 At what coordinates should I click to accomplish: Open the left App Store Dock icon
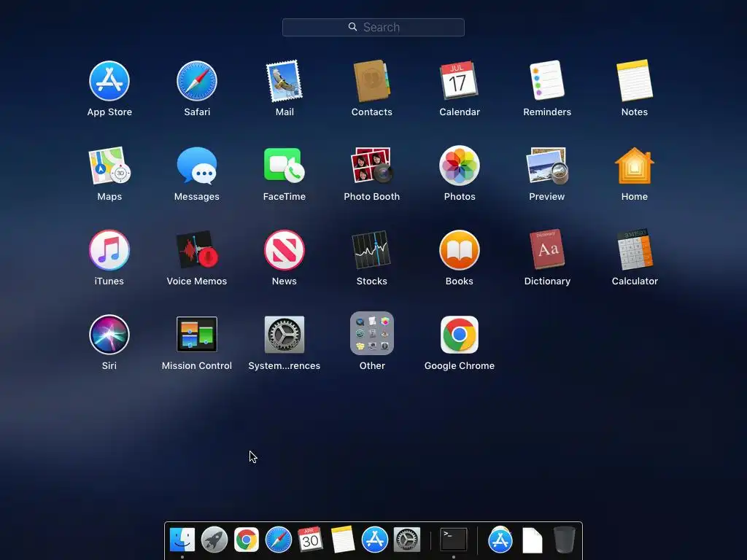pos(374,540)
